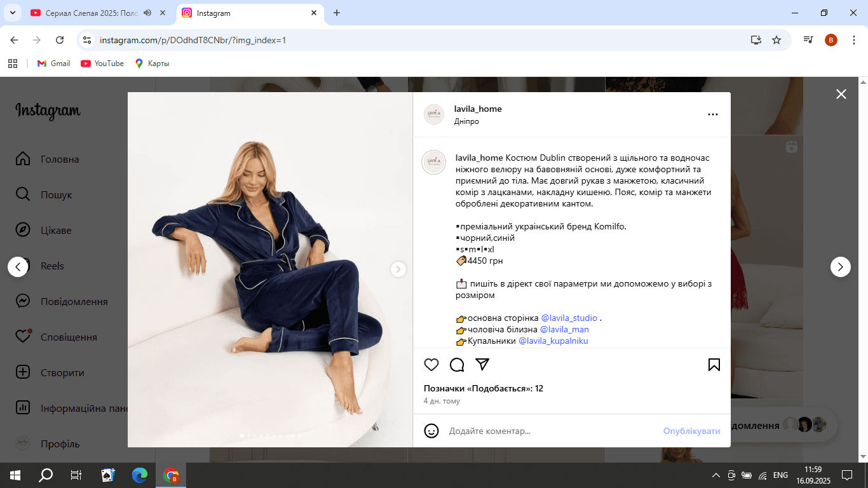Open YouTube bookmark
This screenshot has height=488, width=868.
click(x=102, y=64)
